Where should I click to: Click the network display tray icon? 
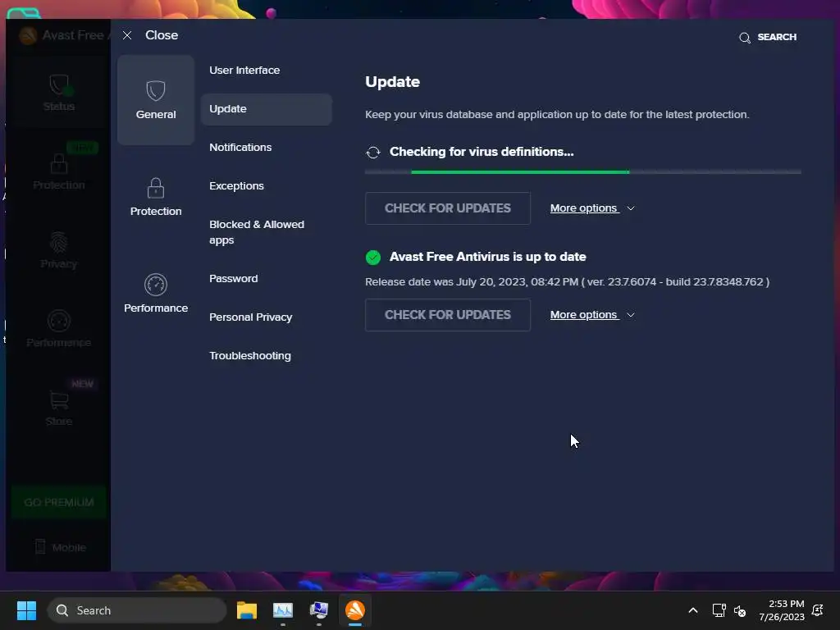pos(719,610)
